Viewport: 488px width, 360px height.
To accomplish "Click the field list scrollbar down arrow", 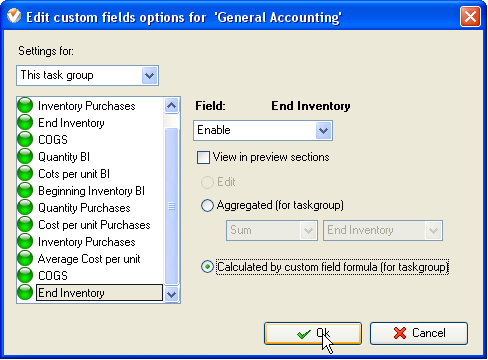I will [172, 294].
